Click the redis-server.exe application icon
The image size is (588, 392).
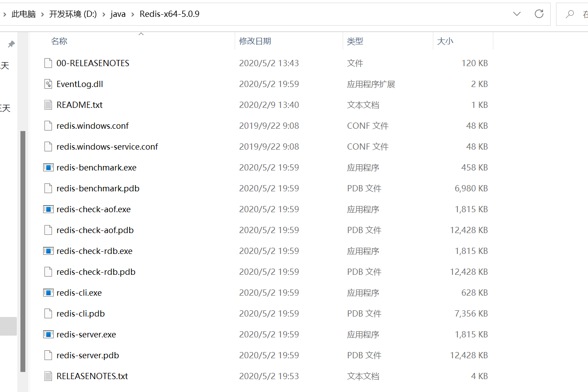[48, 334]
